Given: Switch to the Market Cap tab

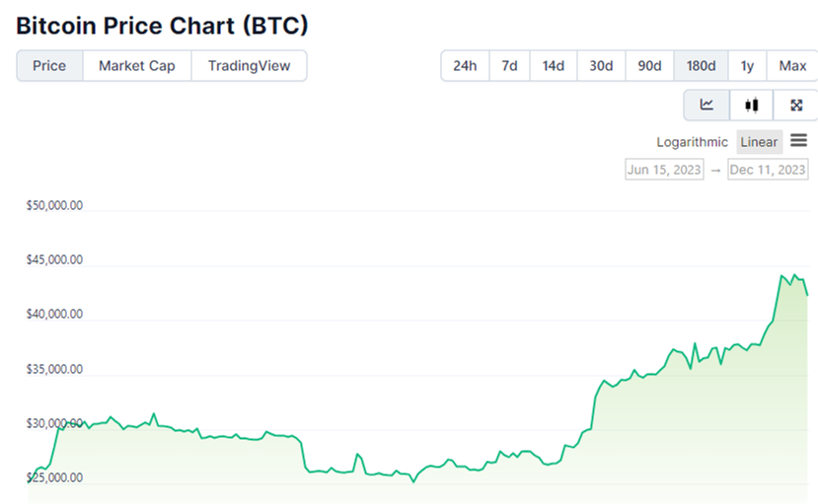Looking at the screenshot, I should pyautogui.click(x=137, y=66).
